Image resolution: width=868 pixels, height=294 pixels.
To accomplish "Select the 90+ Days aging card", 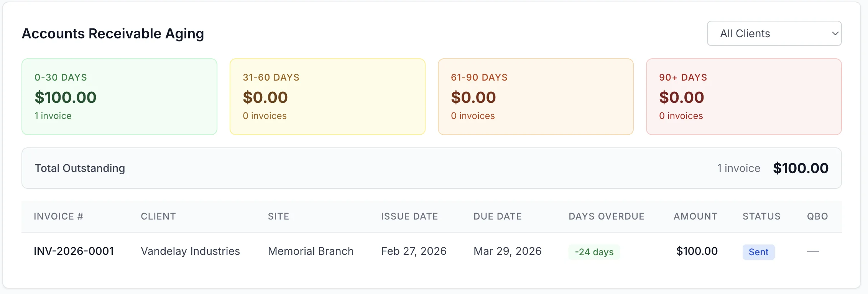I will click(x=743, y=97).
